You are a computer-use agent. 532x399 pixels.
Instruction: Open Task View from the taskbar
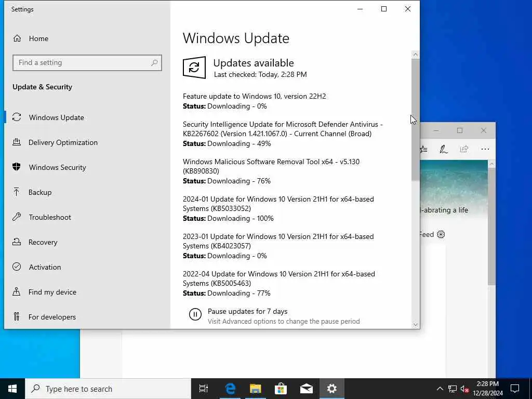point(204,389)
